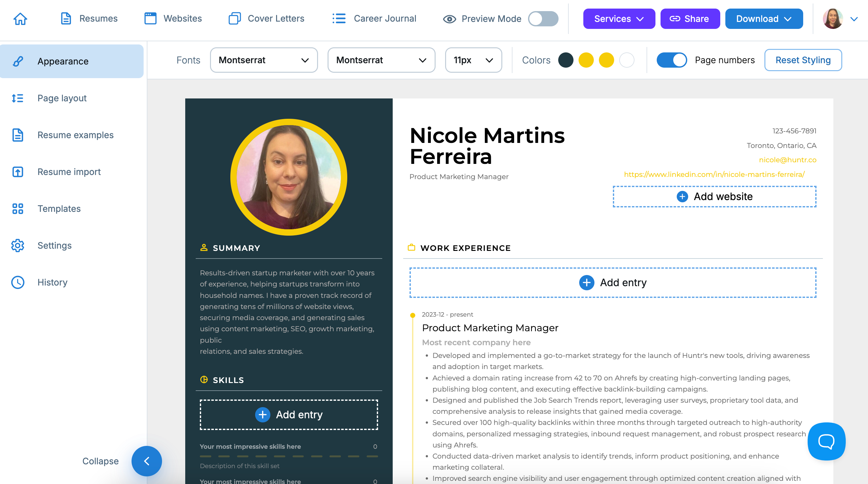The height and width of the screenshot is (484, 868).
Task: Click the Share button
Action: click(690, 18)
